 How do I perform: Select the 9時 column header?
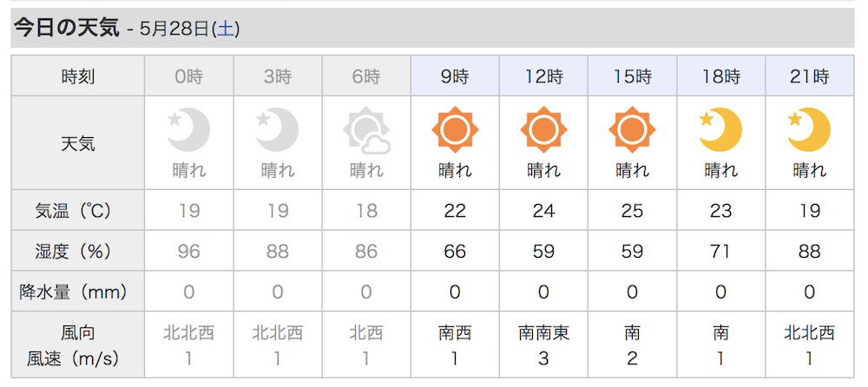point(455,75)
